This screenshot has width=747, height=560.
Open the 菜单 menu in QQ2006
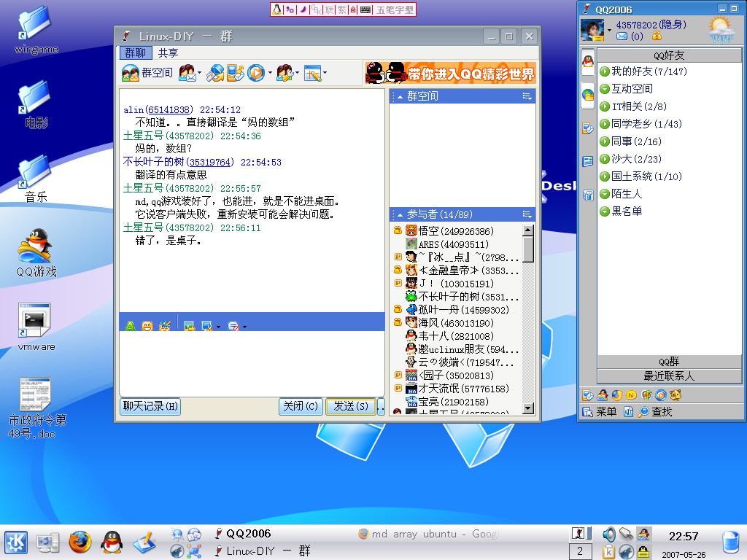click(600, 412)
